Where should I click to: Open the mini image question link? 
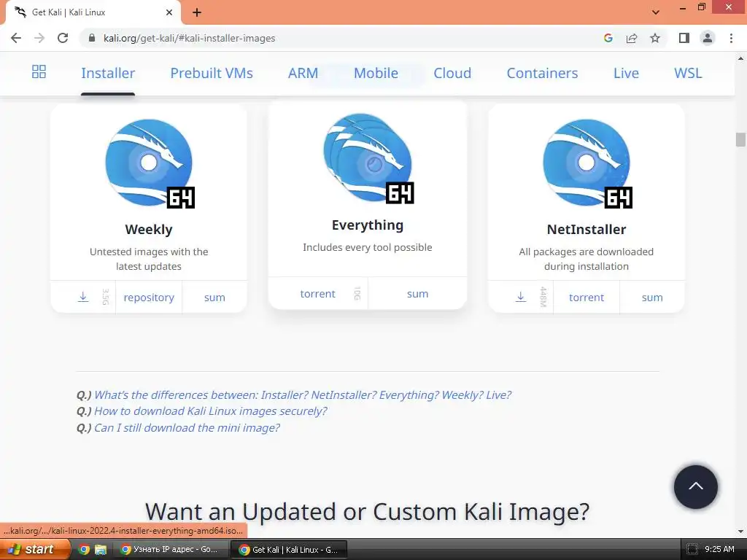187,427
